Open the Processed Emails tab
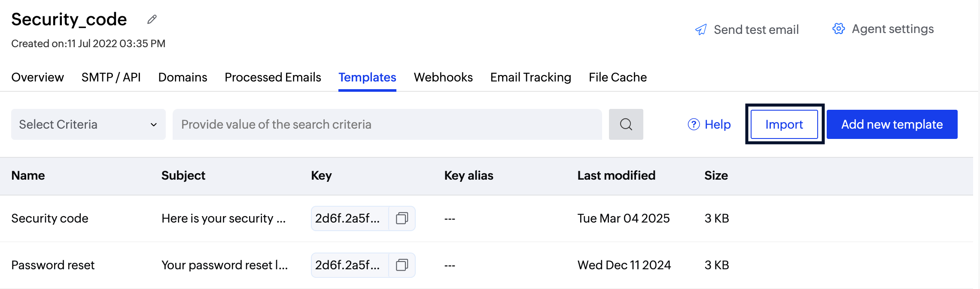 [272, 77]
